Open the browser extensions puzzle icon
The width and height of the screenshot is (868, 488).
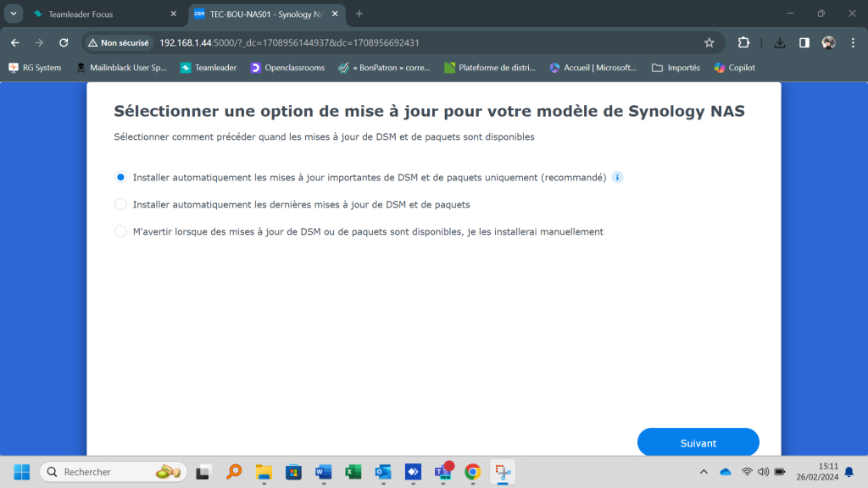[x=743, y=42]
